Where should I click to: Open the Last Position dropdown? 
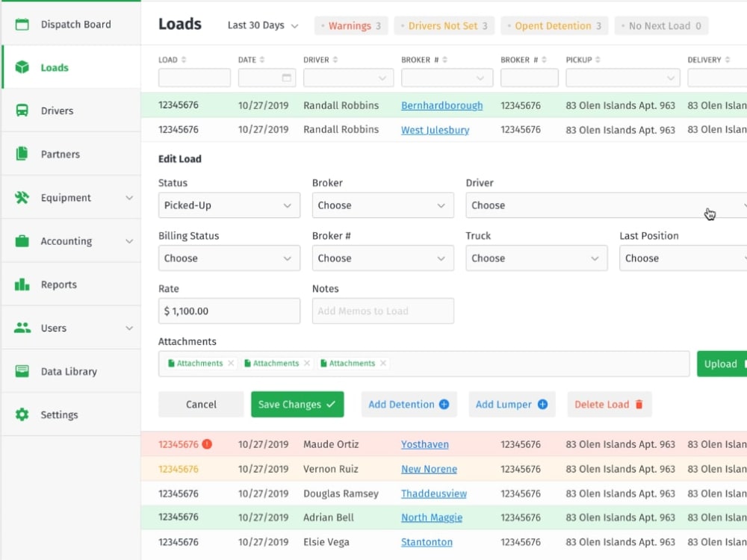(x=684, y=258)
